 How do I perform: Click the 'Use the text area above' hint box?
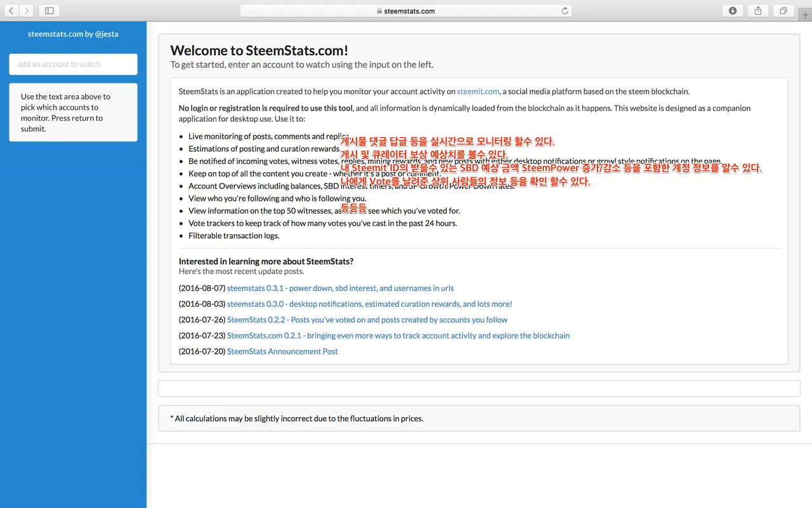point(73,112)
